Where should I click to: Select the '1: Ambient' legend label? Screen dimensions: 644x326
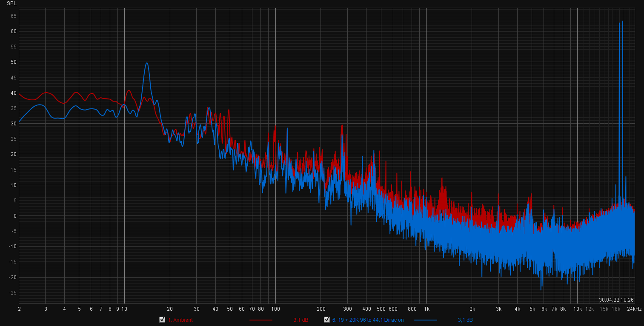(x=180, y=320)
